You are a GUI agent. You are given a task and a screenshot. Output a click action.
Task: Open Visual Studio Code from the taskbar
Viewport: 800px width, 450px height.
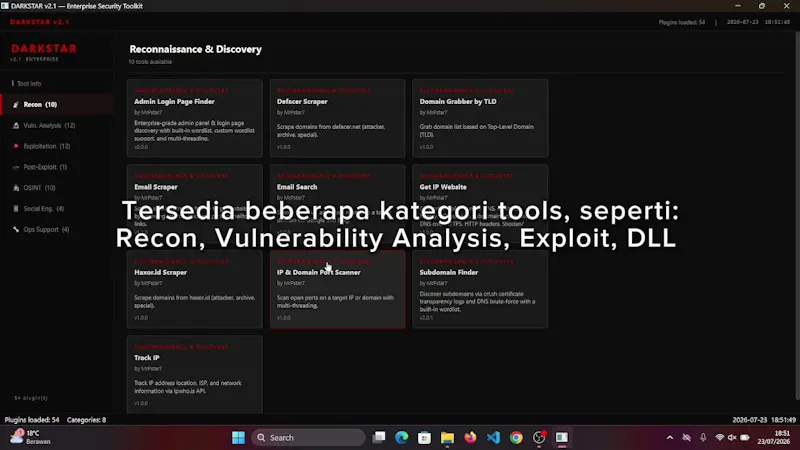click(493, 438)
